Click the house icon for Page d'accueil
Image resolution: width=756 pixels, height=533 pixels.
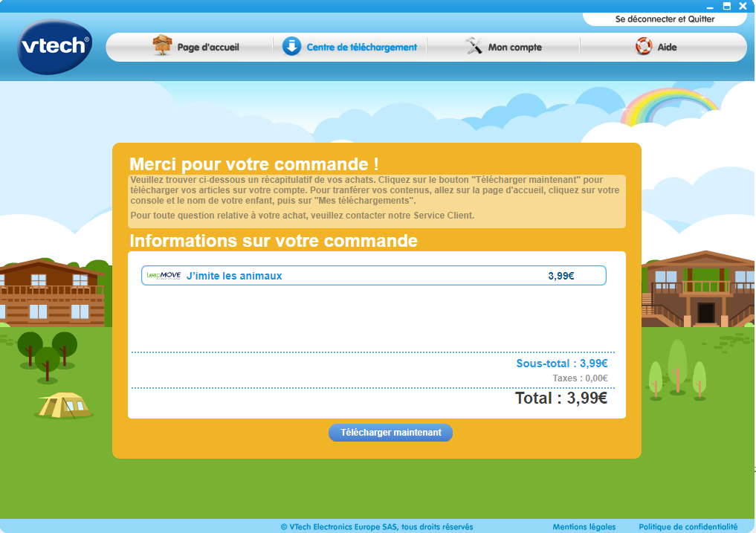point(162,45)
